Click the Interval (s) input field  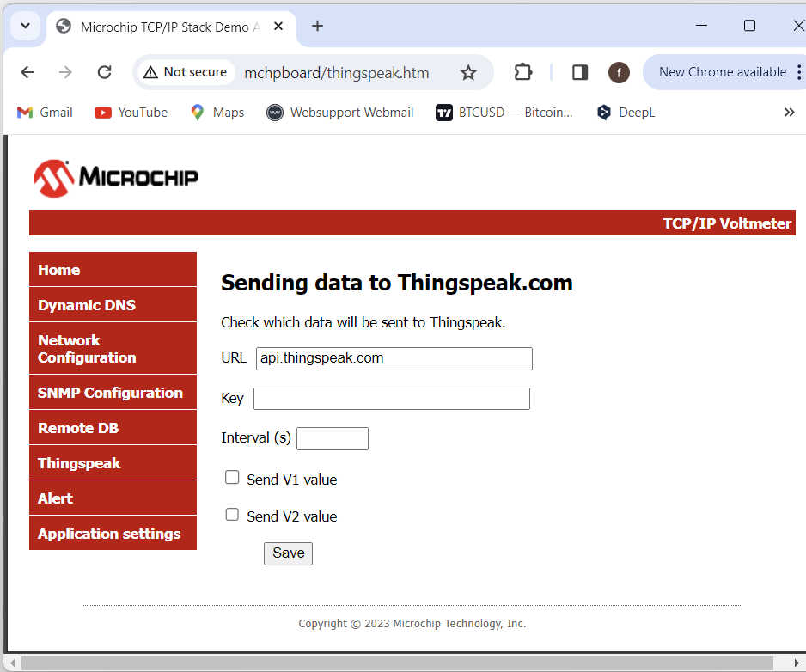pyautogui.click(x=332, y=438)
